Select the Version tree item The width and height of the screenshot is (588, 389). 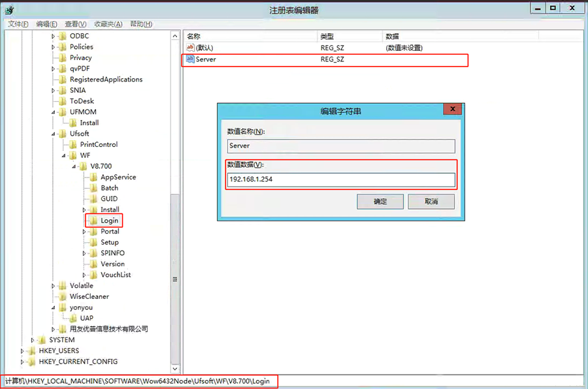pos(112,264)
